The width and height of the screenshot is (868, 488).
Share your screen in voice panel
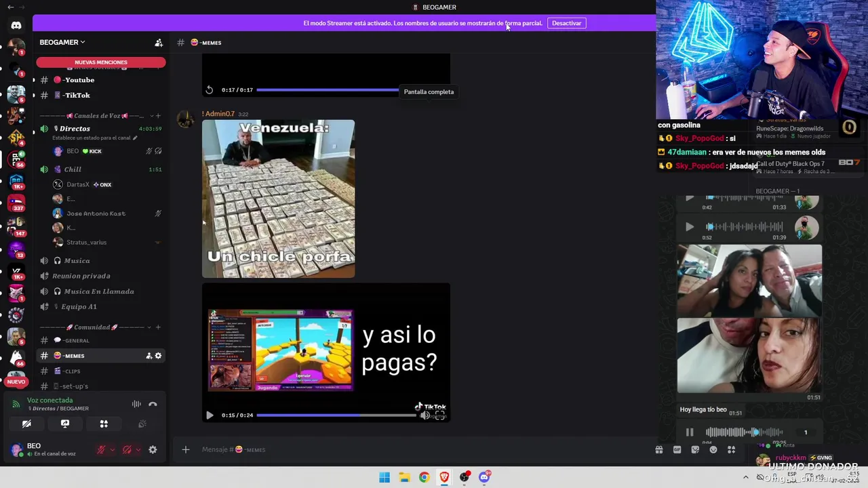[65, 424]
